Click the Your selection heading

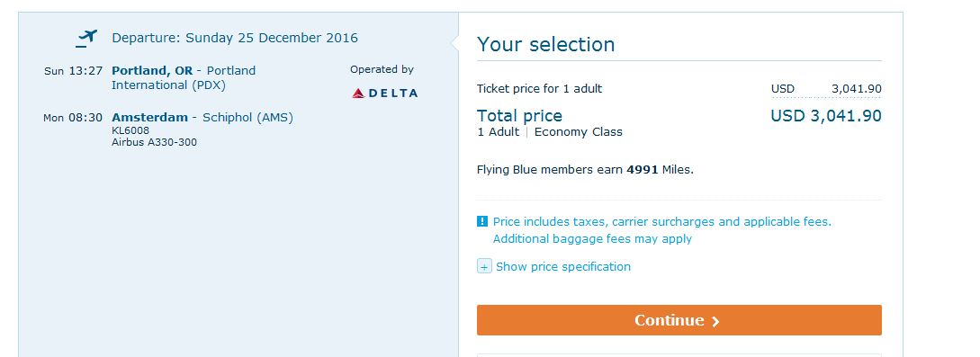coord(545,44)
